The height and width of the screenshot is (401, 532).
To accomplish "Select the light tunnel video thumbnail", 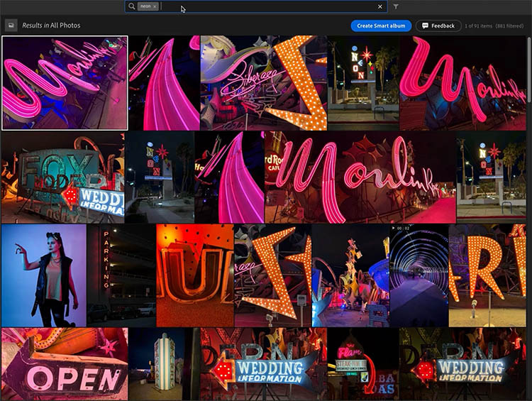I will tap(419, 275).
